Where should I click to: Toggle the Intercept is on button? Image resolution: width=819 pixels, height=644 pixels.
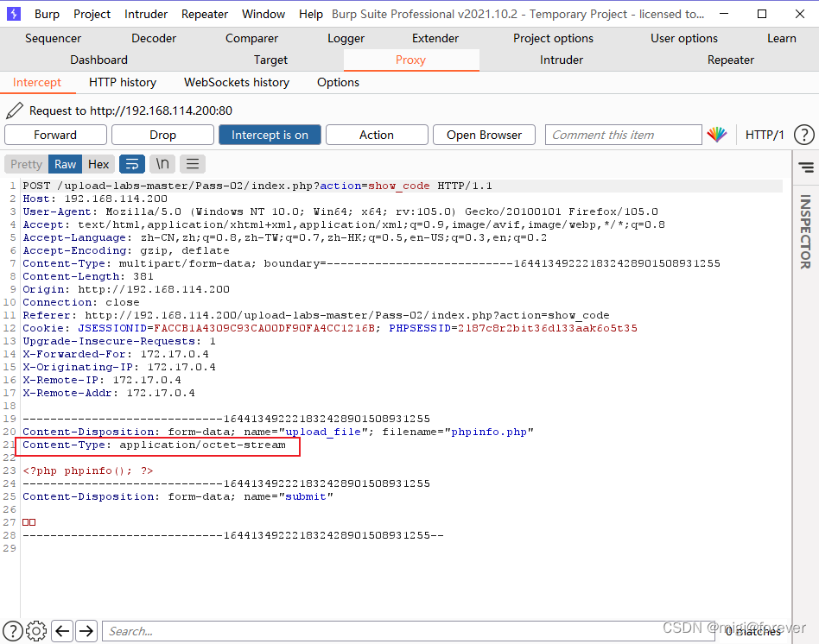tap(270, 135)
